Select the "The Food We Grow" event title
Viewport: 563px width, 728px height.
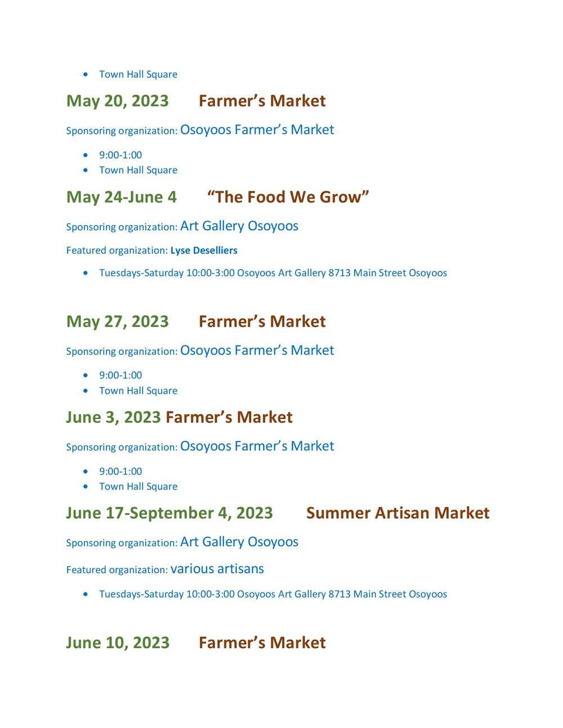(288, 197)
